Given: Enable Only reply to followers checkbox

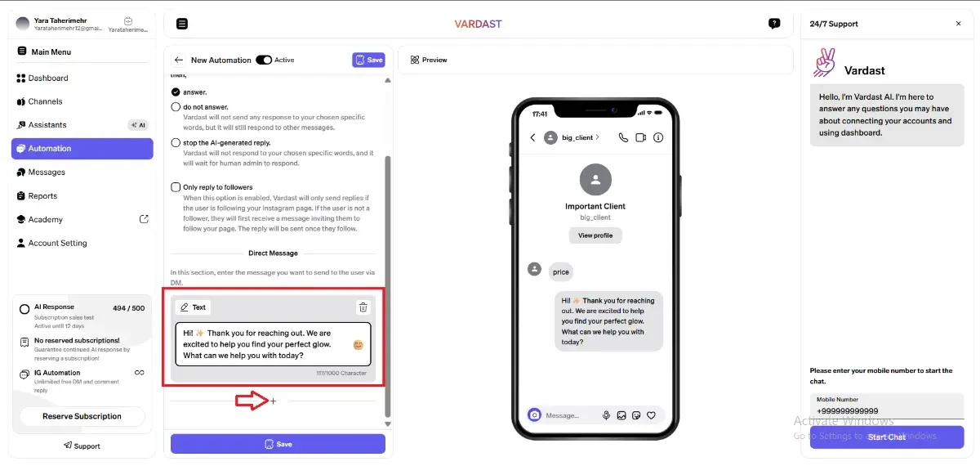Looking at the screenshot, I should [176, 187].
